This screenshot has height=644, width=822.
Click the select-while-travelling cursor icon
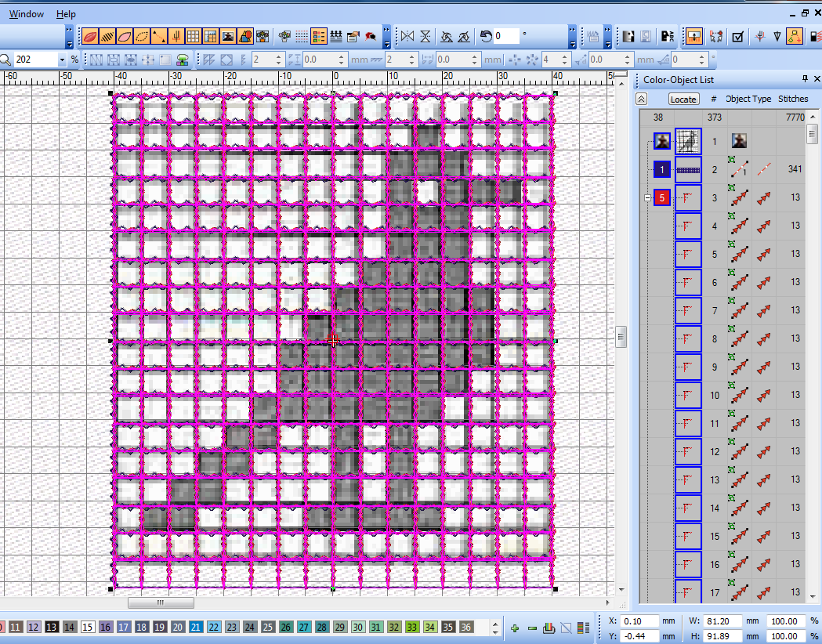(x=716, y=37)
